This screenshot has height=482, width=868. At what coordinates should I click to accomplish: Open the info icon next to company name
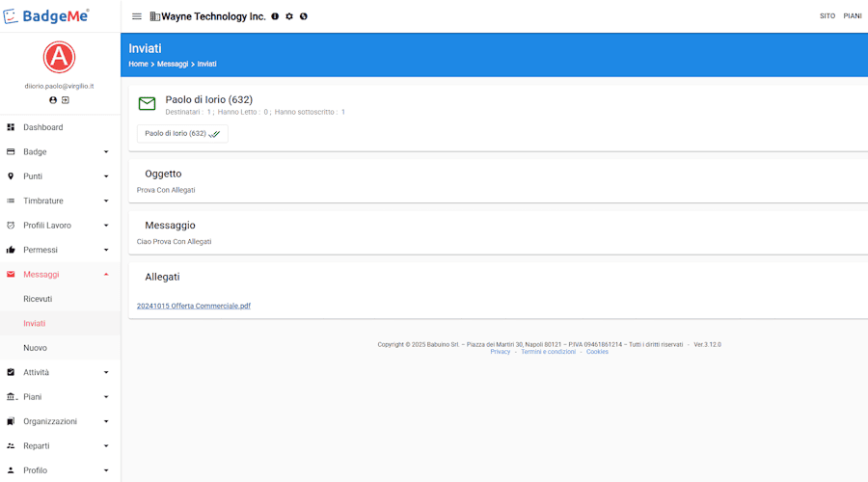[x=275, y=16]
